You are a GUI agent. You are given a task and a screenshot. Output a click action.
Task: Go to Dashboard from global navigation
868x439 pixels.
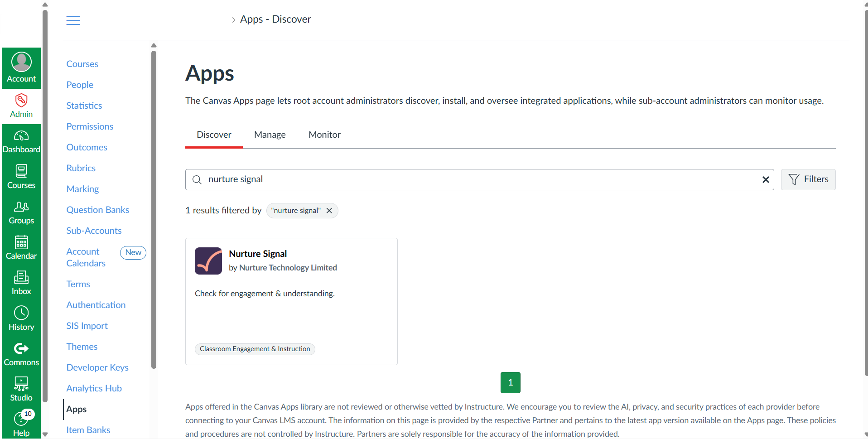click(x=21, y=141)
